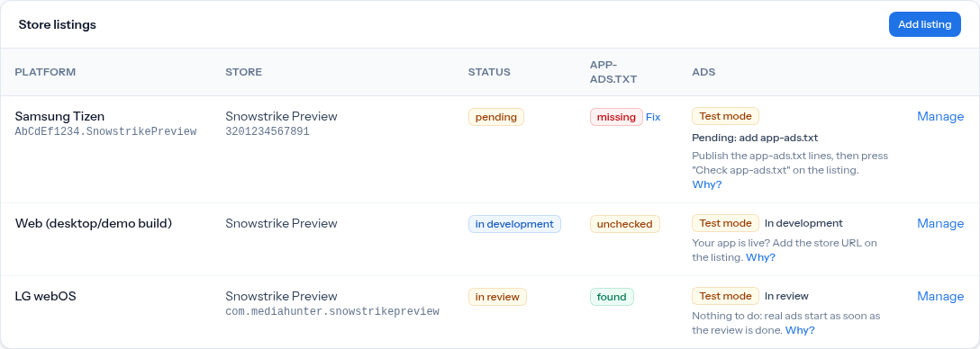Open Manage for the LG webOS listing
The height and width of the screenshot is (349, 980).
[940, 296]
